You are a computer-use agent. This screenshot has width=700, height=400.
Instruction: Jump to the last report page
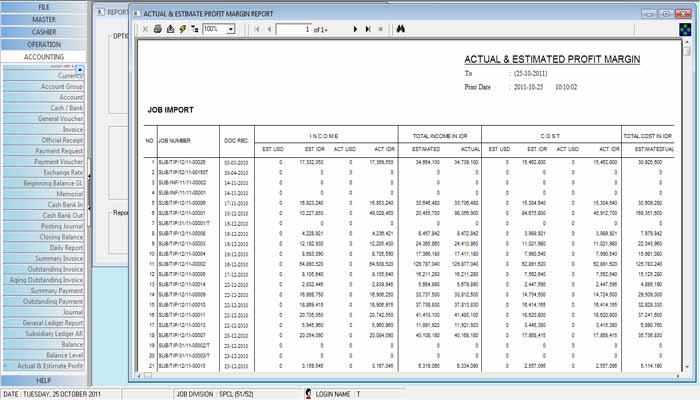pyautogui.click(x=367, y=30)
